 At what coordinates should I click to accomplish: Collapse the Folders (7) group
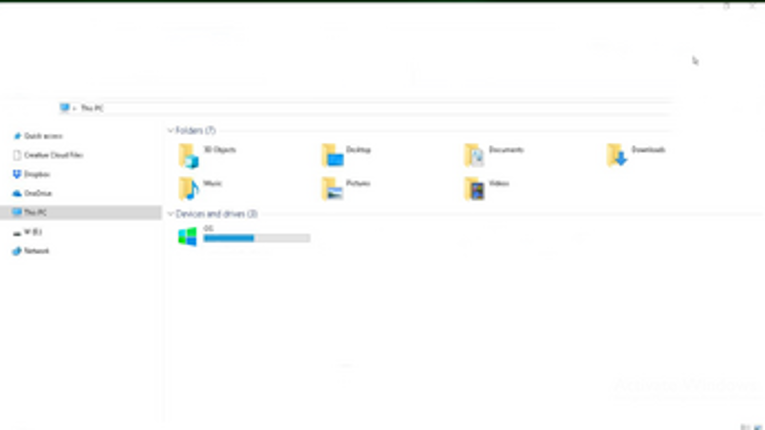click(170, 130)
